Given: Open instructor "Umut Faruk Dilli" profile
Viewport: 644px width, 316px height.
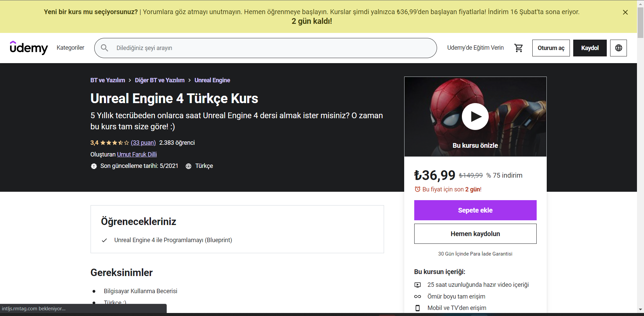Looking at the screenshot, I should tap(137, 154).
